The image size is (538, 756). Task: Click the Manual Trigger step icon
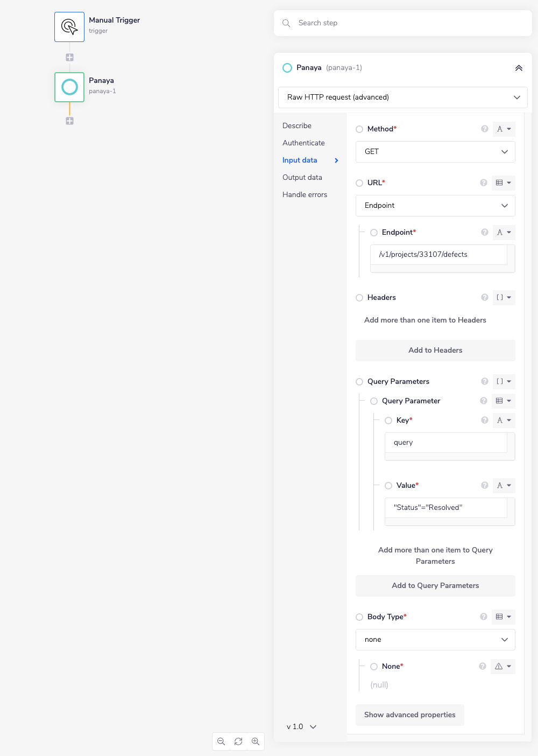click(69, 27)
